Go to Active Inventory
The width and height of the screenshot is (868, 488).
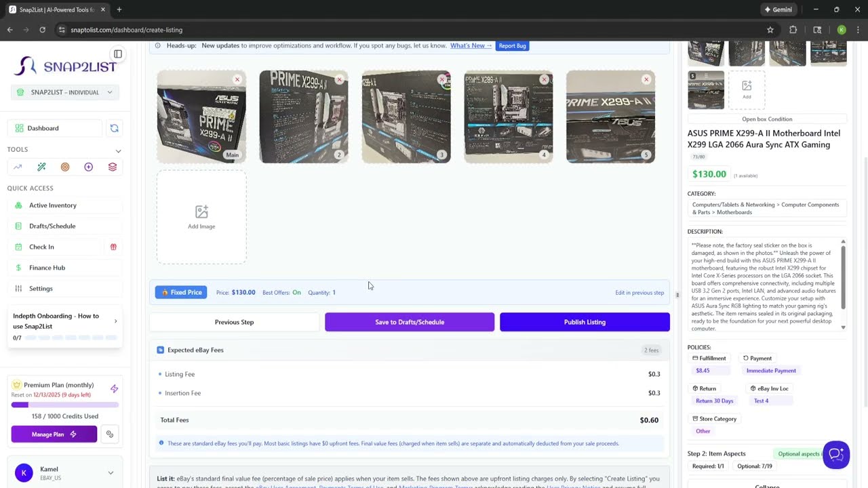65,205
